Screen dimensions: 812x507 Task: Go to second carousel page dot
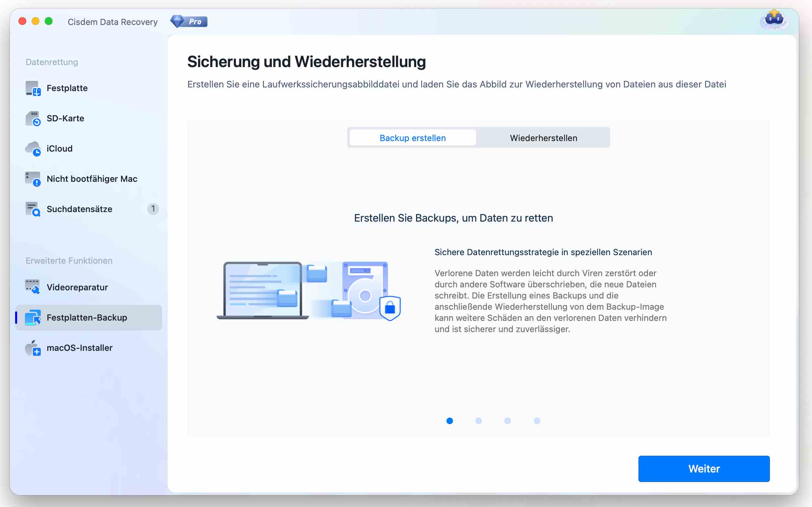coord(478,421)
